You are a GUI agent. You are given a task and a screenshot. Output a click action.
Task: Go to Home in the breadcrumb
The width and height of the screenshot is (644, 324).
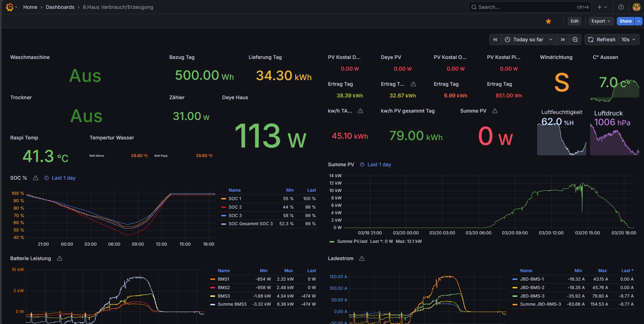30,7
